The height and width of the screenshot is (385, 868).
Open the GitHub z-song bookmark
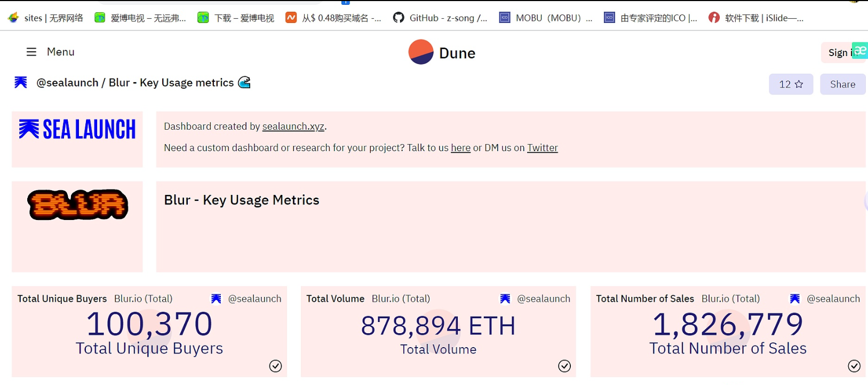coord(440,18)
